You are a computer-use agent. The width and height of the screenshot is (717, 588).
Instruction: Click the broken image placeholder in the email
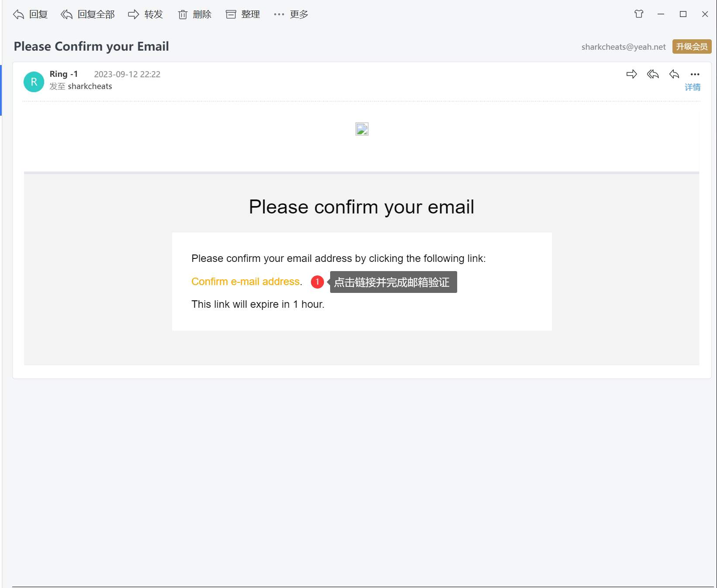(x=362, y=129)
